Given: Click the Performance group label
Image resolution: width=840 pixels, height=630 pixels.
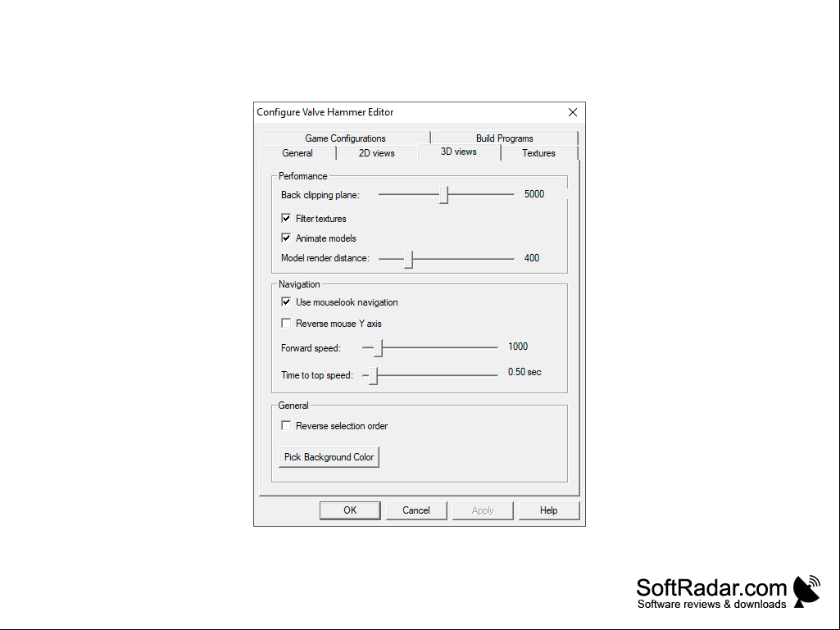Looking at the screenshot, I should pyautogui.click(x=302, y=176).
